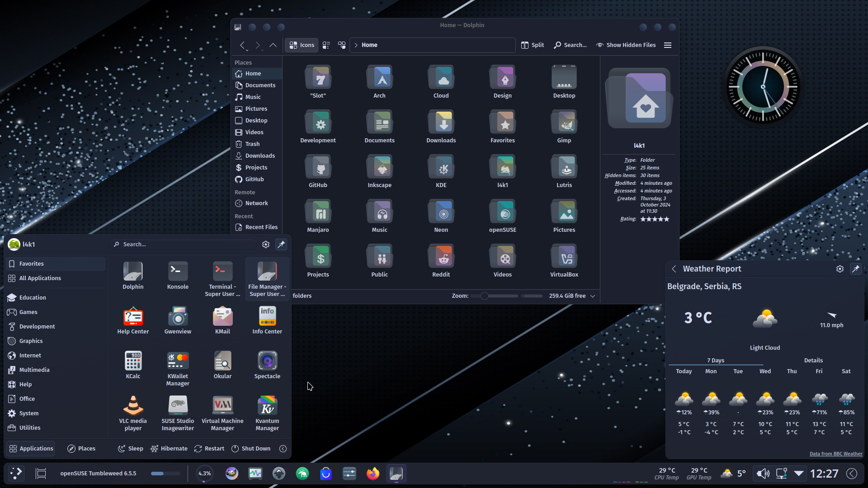Open the Reddit folder in Dolphin
Viewport: 868px width, 488px height.
(441, 261)
